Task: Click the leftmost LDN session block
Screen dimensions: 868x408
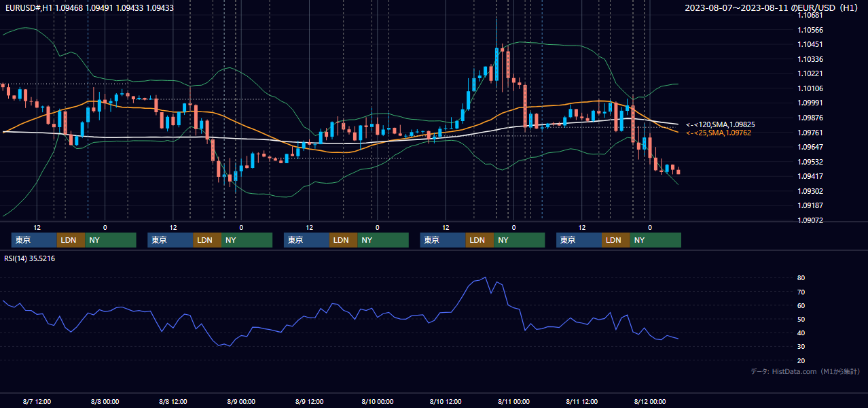Action: (x=71, y=240)
